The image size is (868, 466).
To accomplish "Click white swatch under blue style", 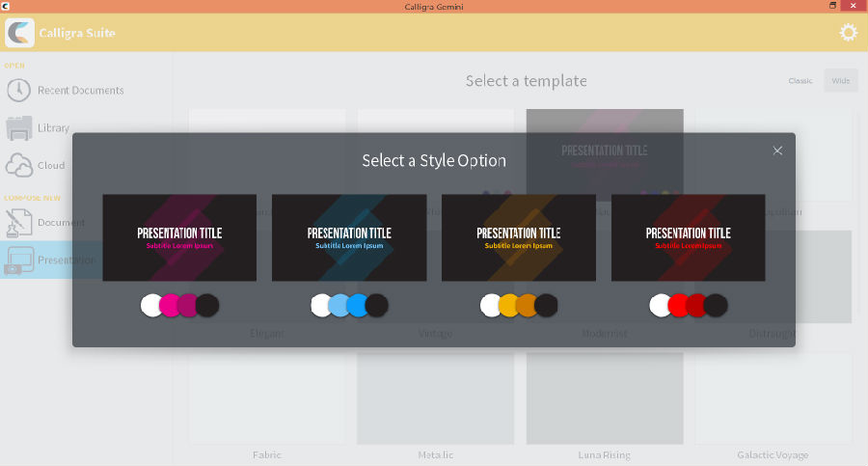I will [319, 305].
